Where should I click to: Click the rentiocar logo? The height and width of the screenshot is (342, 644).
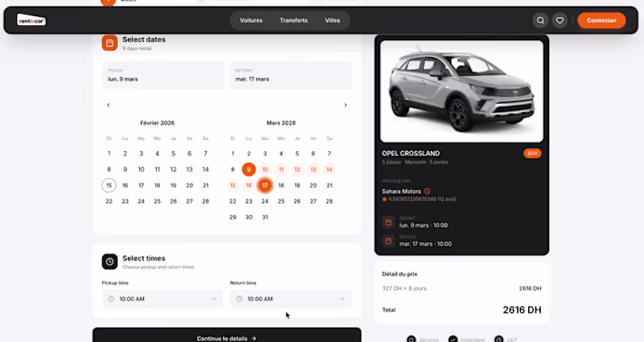[31, 20]
